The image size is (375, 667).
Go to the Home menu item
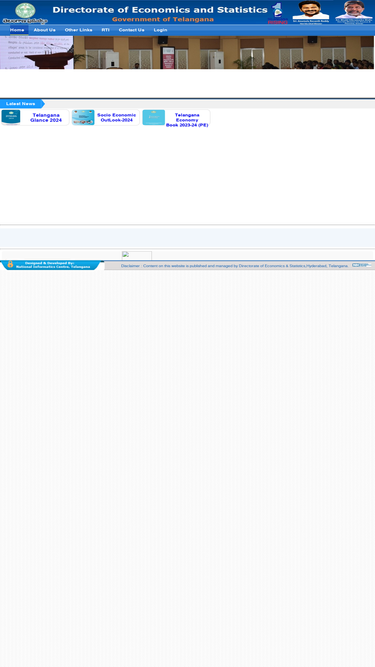17,30
